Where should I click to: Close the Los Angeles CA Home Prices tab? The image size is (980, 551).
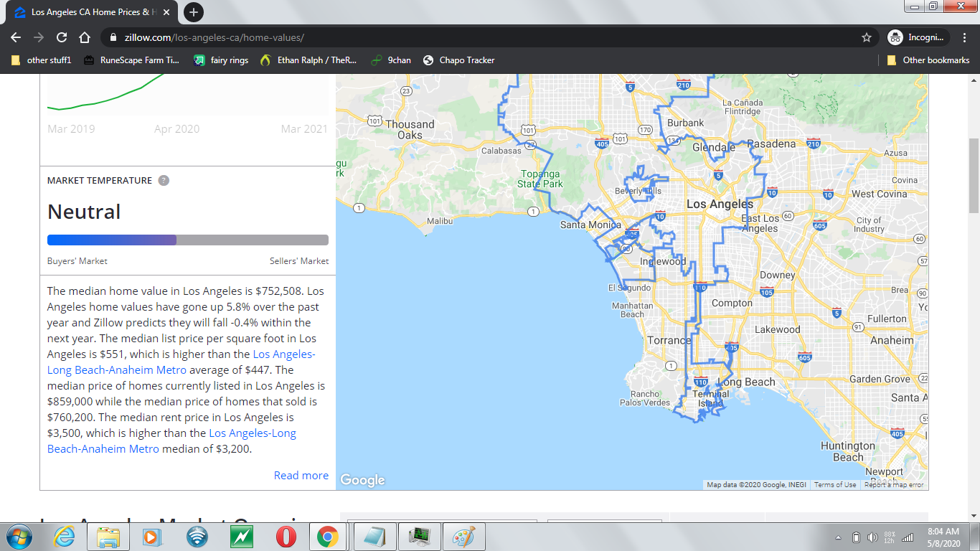[x=168, y=12]
